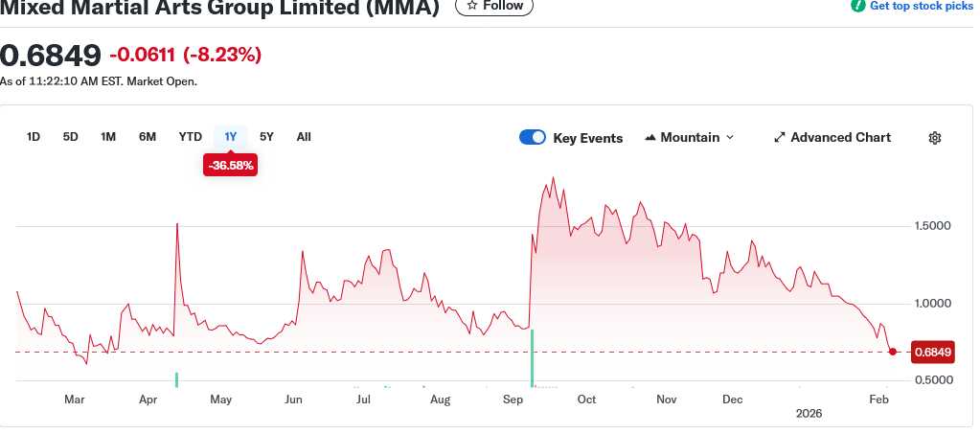Click the September green key event bar

532,358
